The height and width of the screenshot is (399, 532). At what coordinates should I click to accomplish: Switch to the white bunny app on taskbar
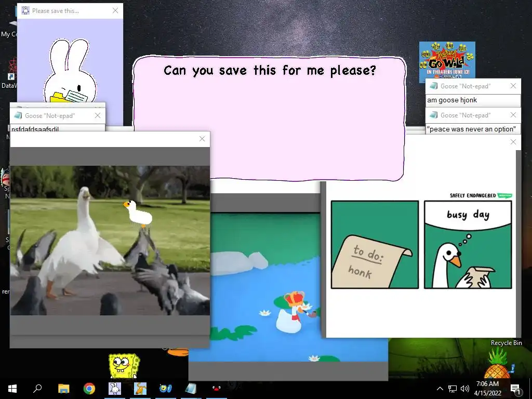coord(115,388)
